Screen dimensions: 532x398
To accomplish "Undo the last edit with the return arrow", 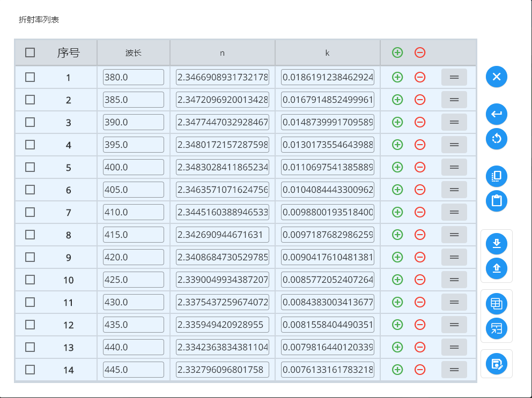I will pyautogui.click(x=496, y=114).
